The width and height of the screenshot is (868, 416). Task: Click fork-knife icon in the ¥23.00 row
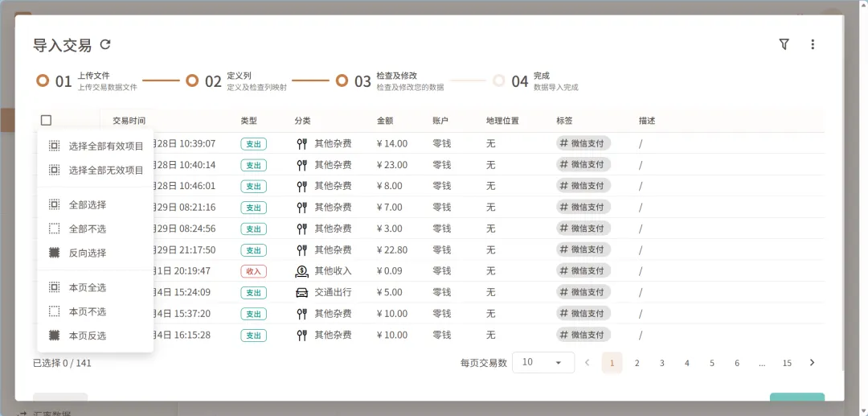click(301, 165)
